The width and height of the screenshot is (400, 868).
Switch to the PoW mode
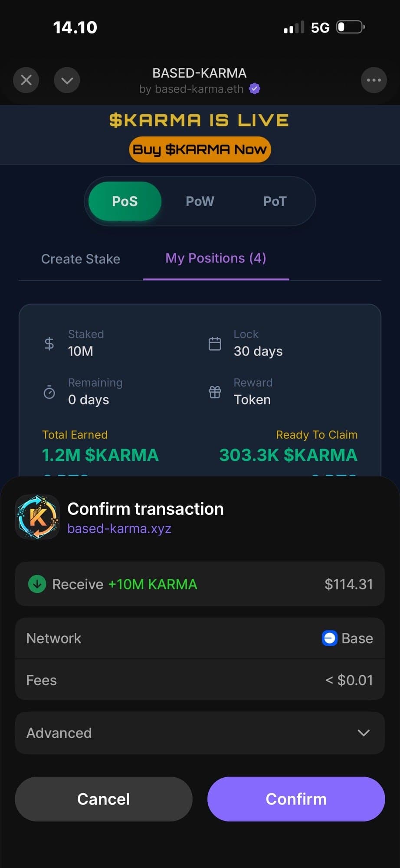[x=200, y=201]
